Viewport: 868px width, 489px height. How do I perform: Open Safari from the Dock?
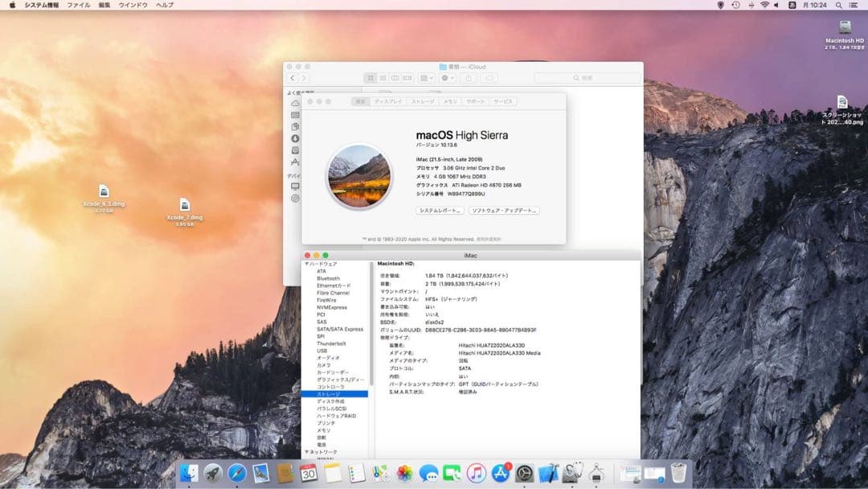(239, 474)
